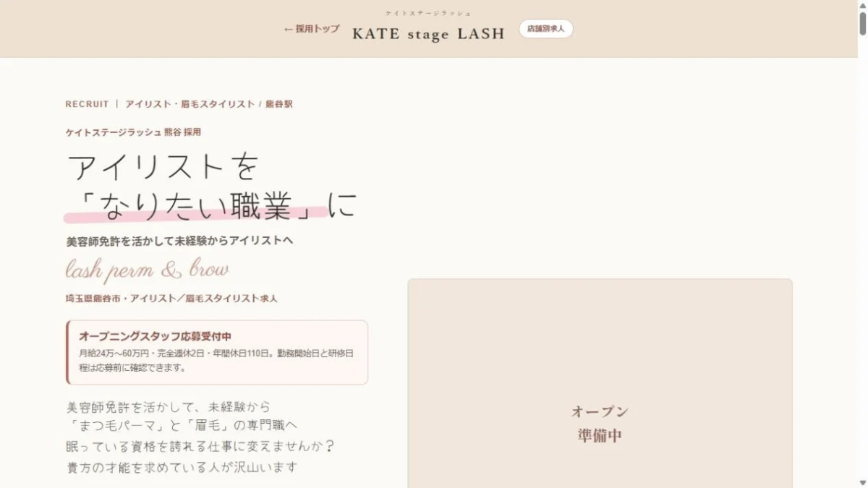Image resolution: width=868 pixels, height=488 pixels.
Task: Click ケイトステージラッシュ ruby text above logo
Action: point(428,14)
